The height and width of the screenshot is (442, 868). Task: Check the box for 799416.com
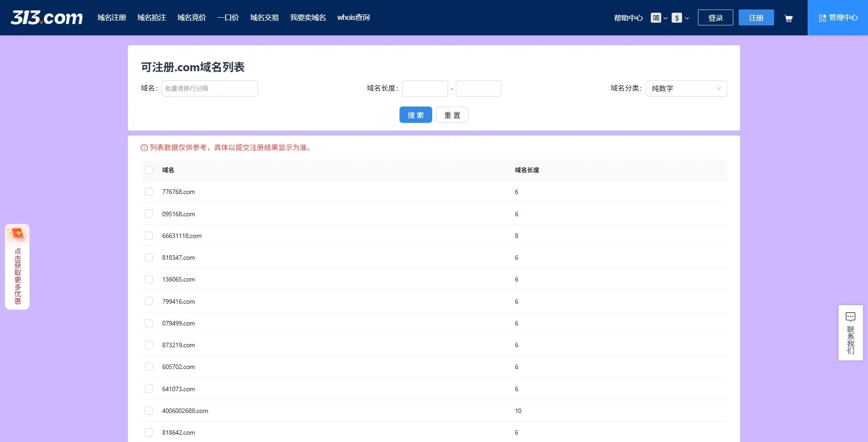(x=149, y=301)
